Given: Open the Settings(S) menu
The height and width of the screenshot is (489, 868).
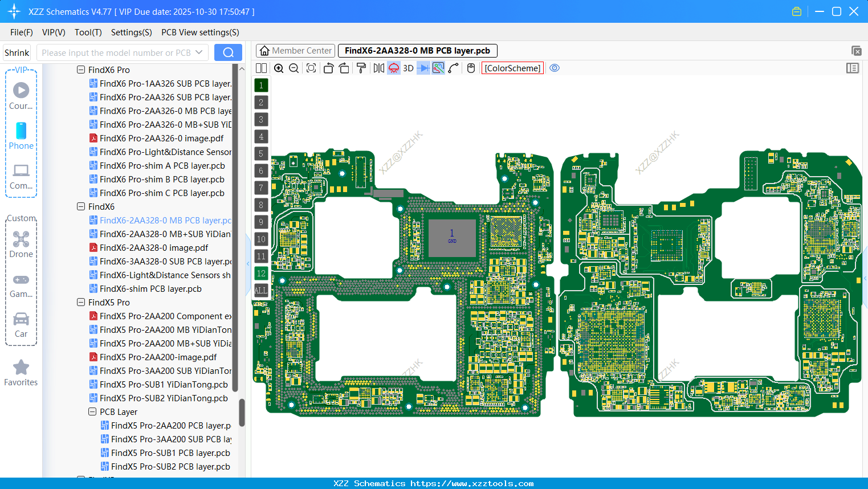Looking at the screenshot, I should [132, 32].
